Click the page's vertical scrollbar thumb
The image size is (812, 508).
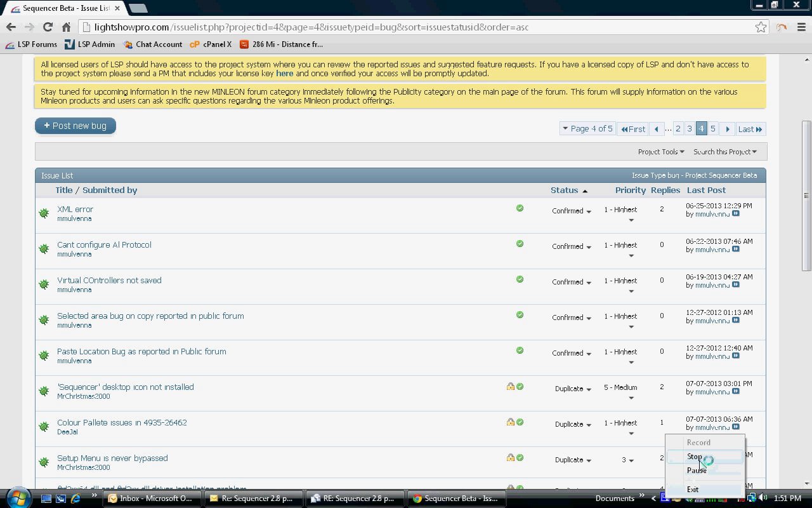point(806,196)
